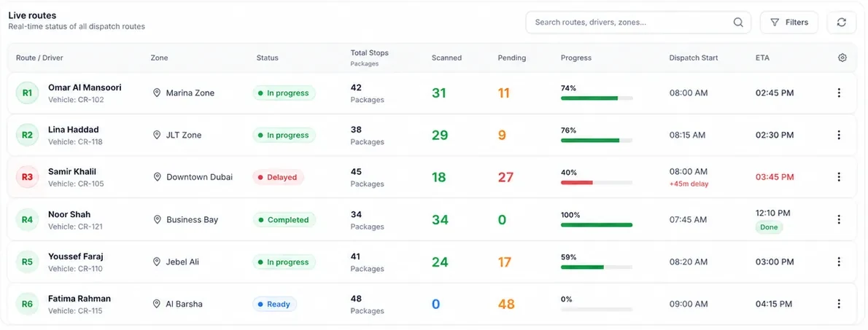Select driver name Youssef Faraj
This screenshot has width=868, height=330.
tap(76, 256)
